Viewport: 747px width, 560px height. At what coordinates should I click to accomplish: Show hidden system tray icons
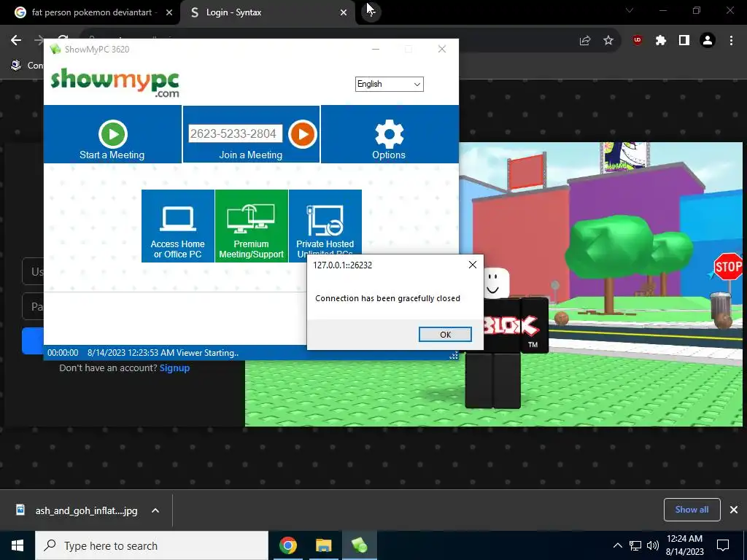pos(617,545)
